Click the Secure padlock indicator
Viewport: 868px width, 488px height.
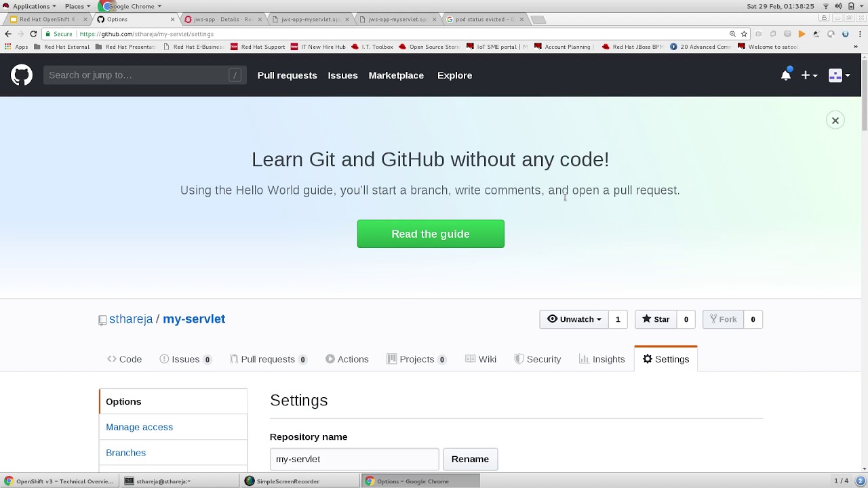59,34
